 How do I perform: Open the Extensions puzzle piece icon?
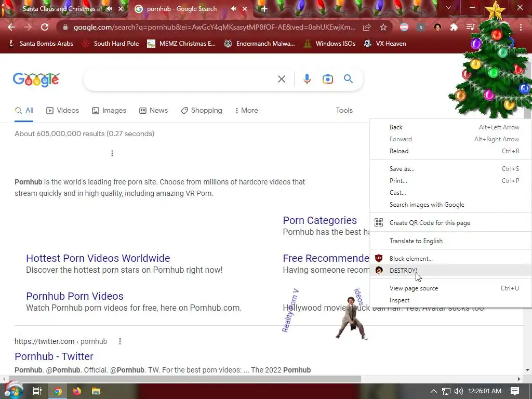tap(454, 28)
